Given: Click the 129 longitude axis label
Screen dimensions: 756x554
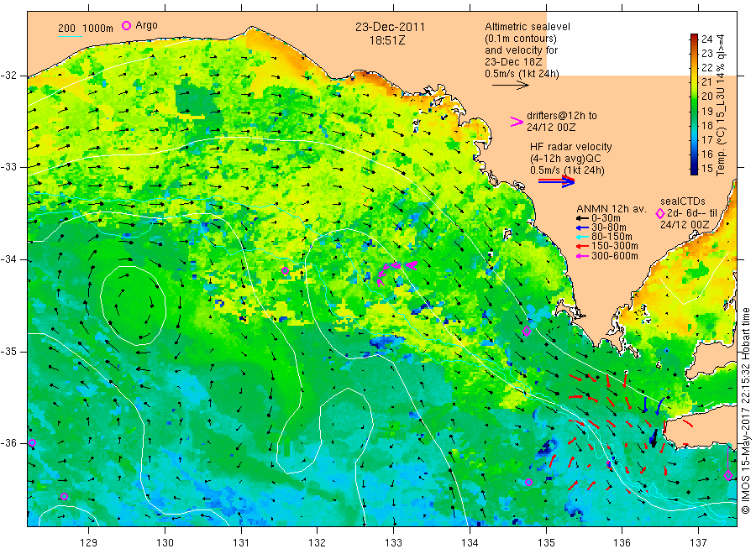Looking at the screenshot, I should click(x=89, y=542).
